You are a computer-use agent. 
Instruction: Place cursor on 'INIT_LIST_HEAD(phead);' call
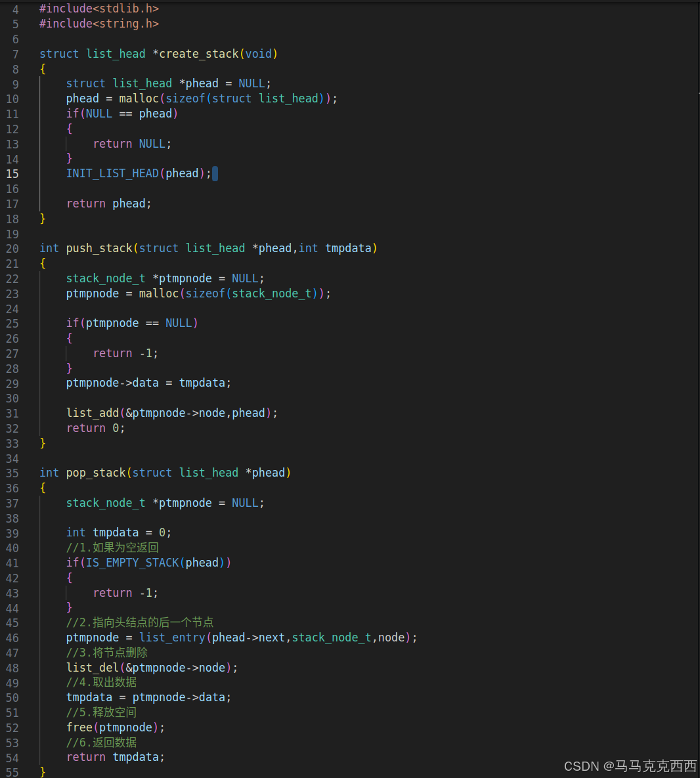(x=139, y=173)
